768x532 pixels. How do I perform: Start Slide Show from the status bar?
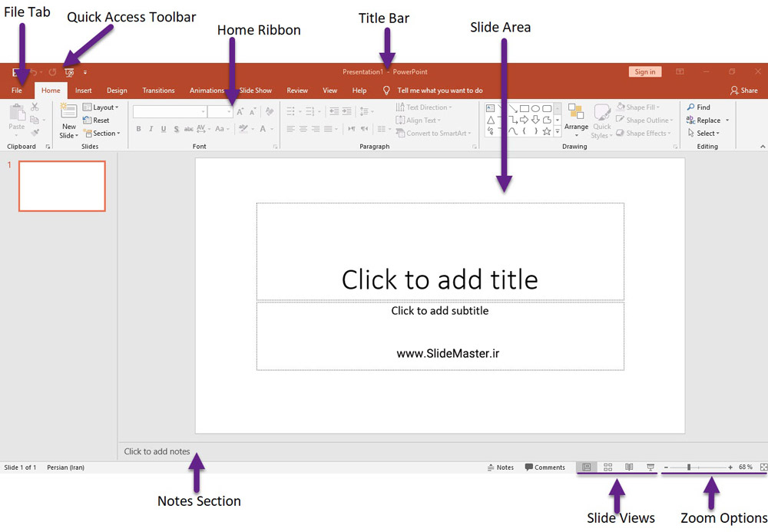[650, 467]
